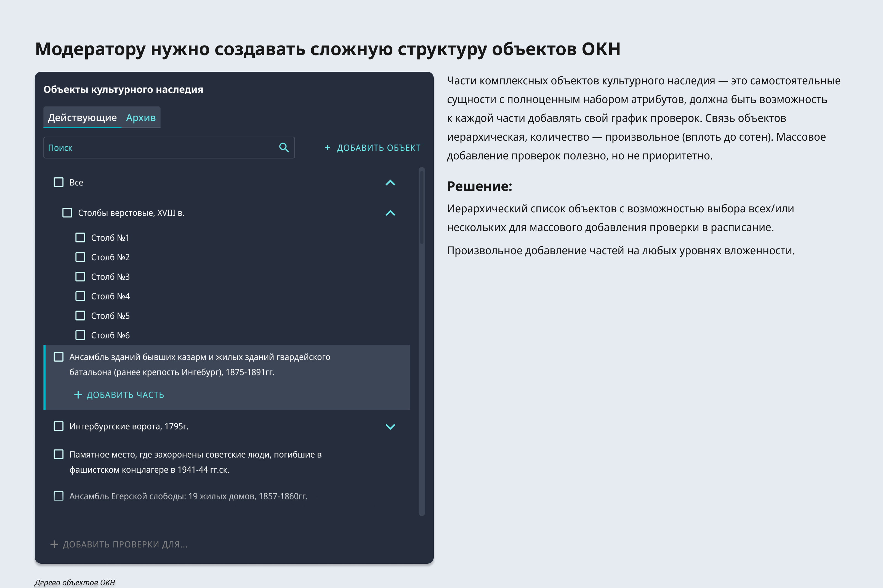This screenshot has height=588, width=883.
Task: Click the plus icon next to «ДОБАВИТЬ ОБЪЕКТ»
Action: pos(327,148)
